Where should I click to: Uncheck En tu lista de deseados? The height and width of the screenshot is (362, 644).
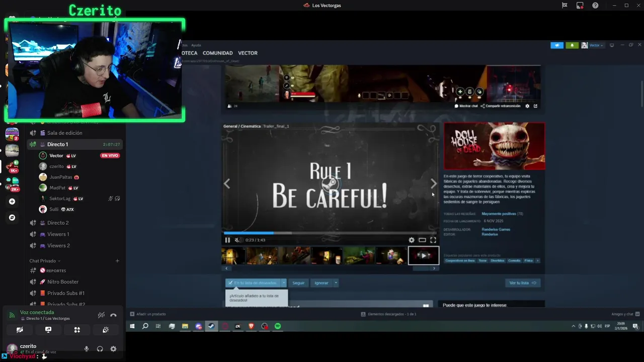253,283
